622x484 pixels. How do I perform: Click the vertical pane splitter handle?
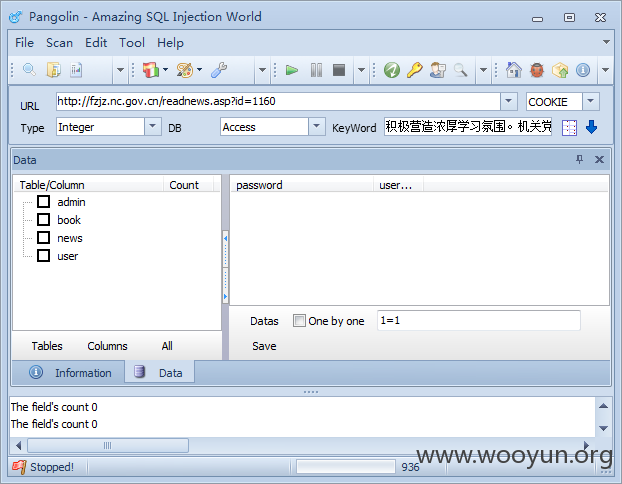click(225, 267)
